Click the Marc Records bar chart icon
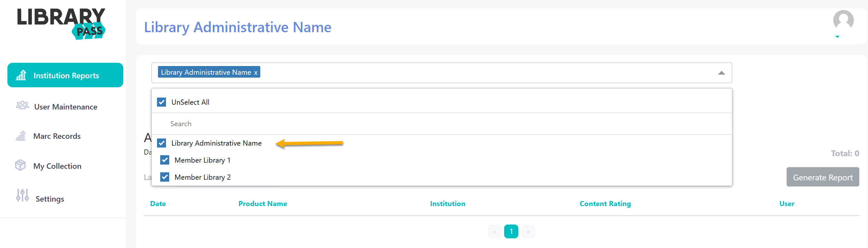Screen dimensions: 868x248 [21, 136]
